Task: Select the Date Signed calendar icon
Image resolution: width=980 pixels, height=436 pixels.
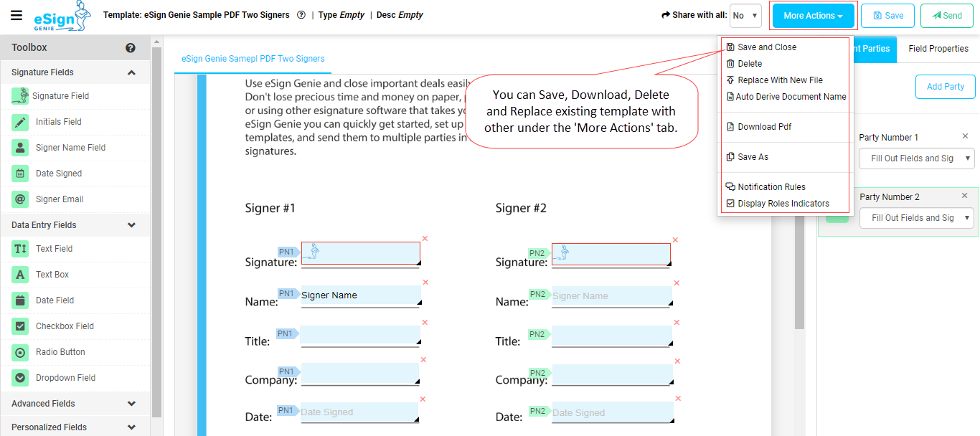Action: (21, 174)
